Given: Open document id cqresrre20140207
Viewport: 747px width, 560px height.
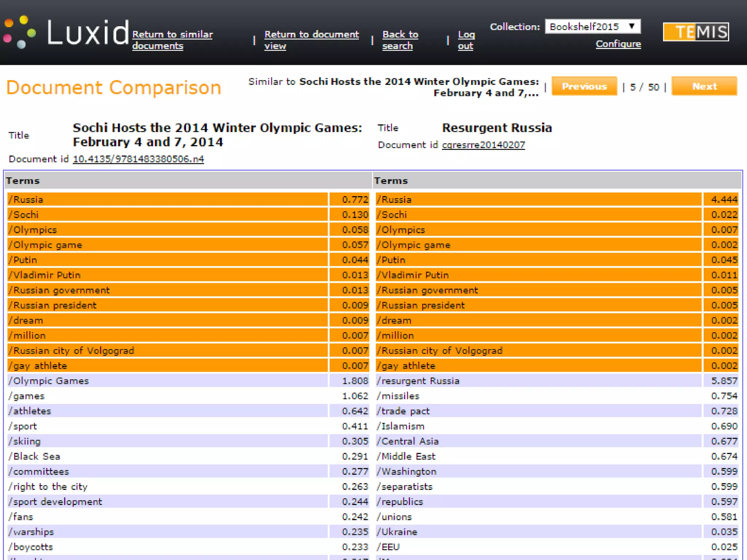Looking at the screenshot, I should click(483, 145).
